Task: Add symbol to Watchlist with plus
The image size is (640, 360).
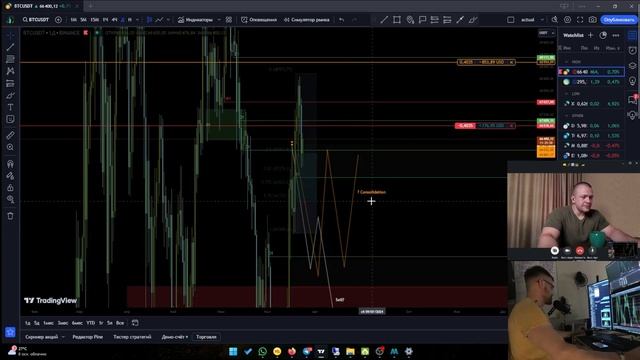Action: click(x=590, y=35)
